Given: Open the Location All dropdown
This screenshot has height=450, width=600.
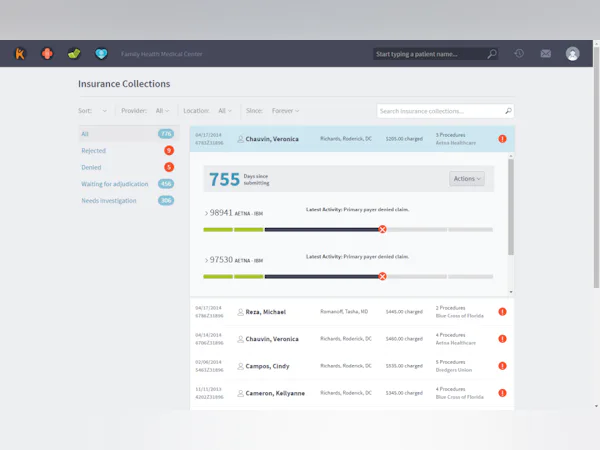Looking at the screenshot, I should (x=225, y=111).
